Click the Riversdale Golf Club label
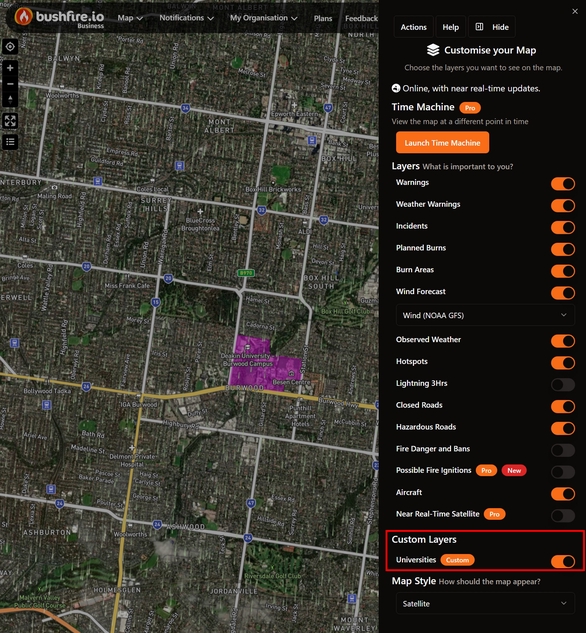 [x=272, y=576]
